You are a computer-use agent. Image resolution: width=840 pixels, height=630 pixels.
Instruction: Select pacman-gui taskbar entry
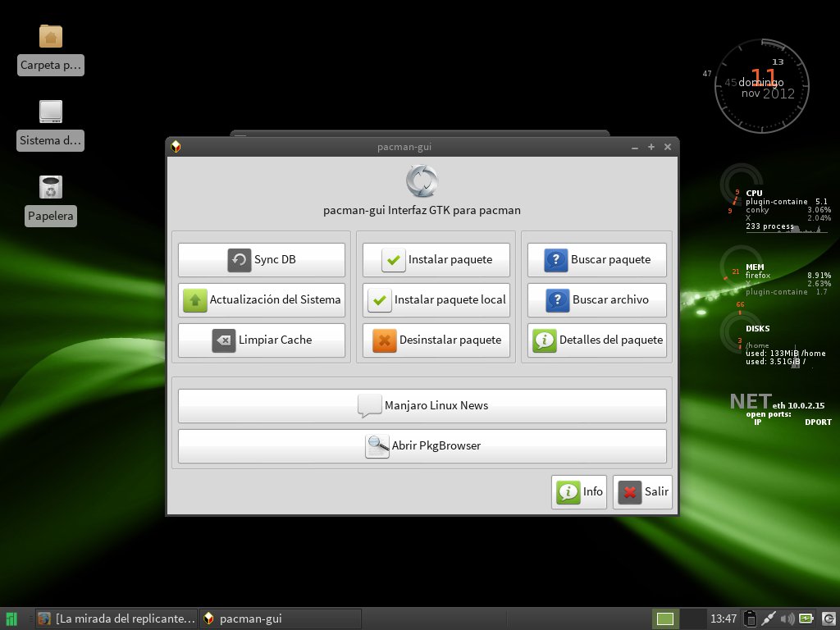[x=281, y=619]
